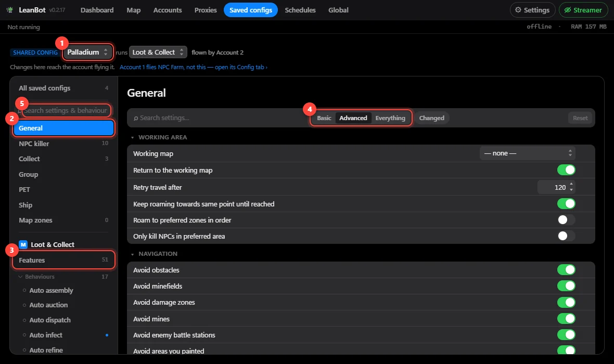Open the Global tab

pos(338,10)
